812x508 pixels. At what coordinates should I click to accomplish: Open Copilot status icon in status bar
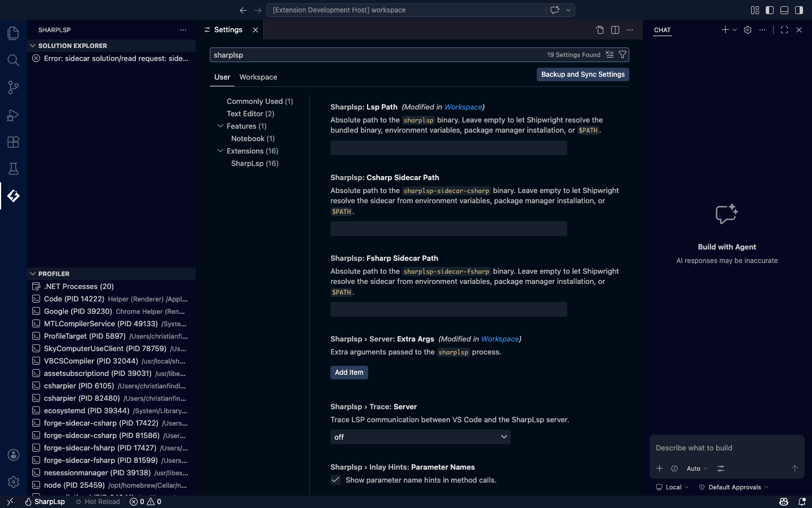click(784, 502)
